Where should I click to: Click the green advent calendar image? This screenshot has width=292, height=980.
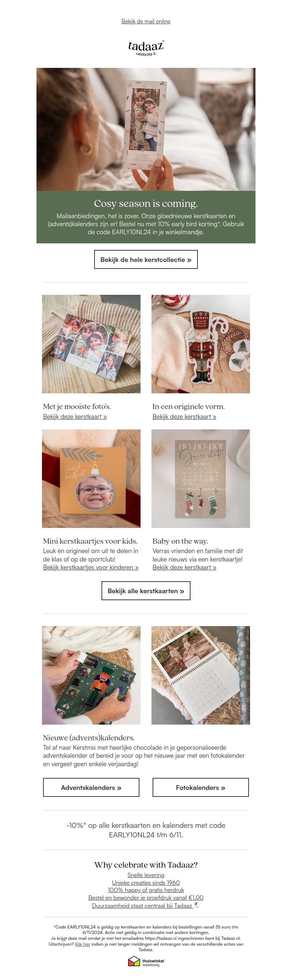pos(91,675)
